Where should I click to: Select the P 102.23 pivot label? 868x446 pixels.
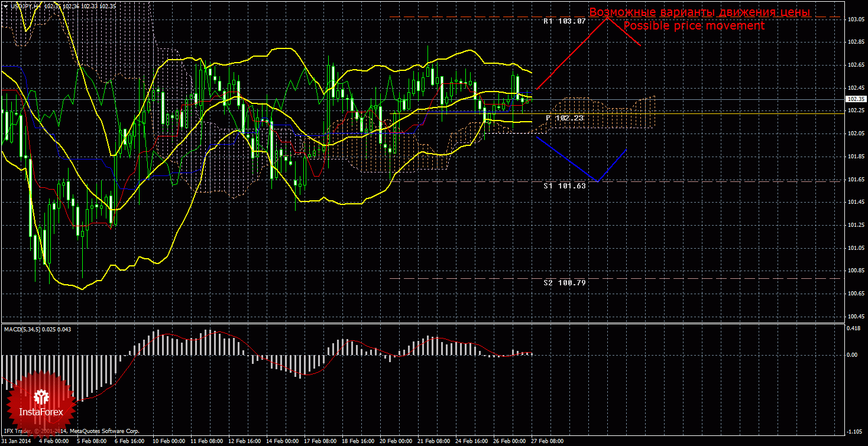(x=564, y=118)
